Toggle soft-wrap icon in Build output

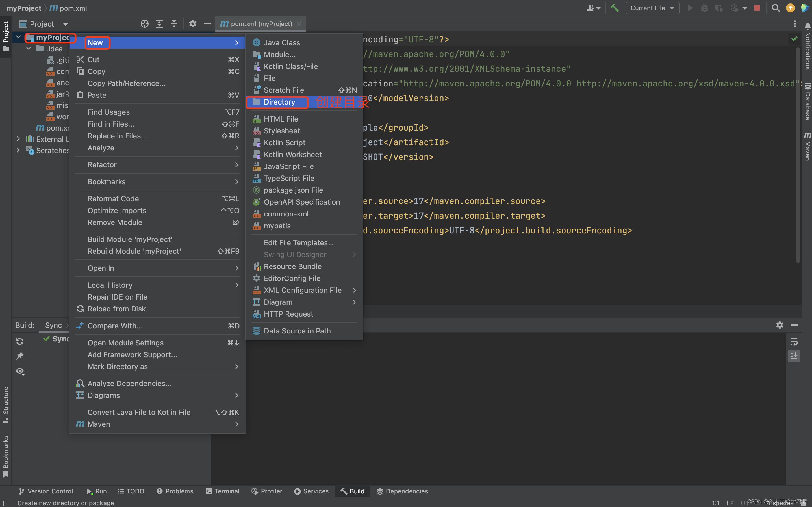pos(794,341)
